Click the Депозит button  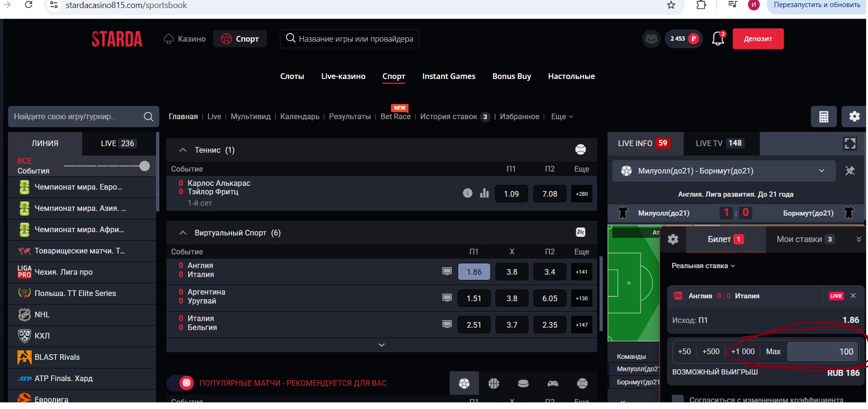(757, 39)
